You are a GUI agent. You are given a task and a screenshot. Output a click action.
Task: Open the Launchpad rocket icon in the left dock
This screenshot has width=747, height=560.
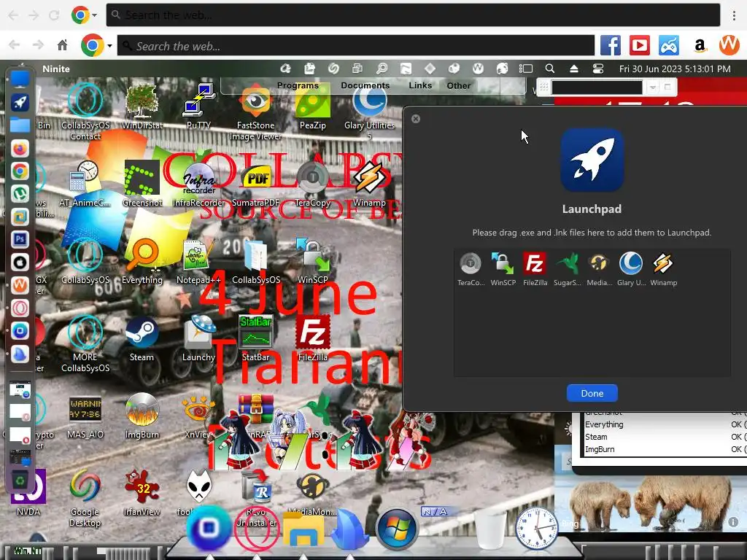pyautogui.click(x=20, y=102)
